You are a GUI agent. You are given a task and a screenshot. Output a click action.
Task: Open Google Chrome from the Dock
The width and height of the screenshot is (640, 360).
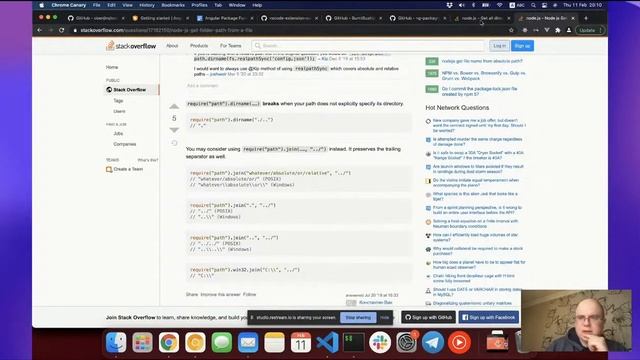click(169, 342)
